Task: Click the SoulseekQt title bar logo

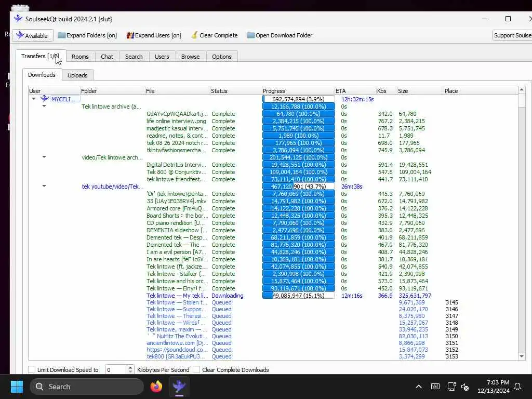Action: coord(18,19)
